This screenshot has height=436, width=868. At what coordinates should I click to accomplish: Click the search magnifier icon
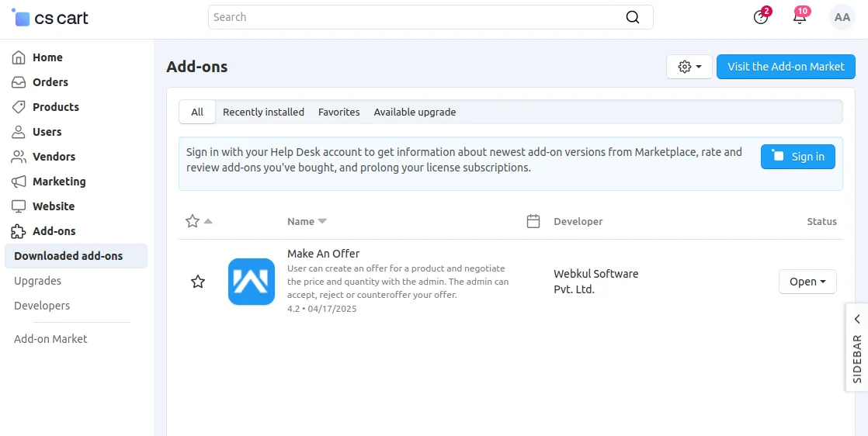click(633, 17)
